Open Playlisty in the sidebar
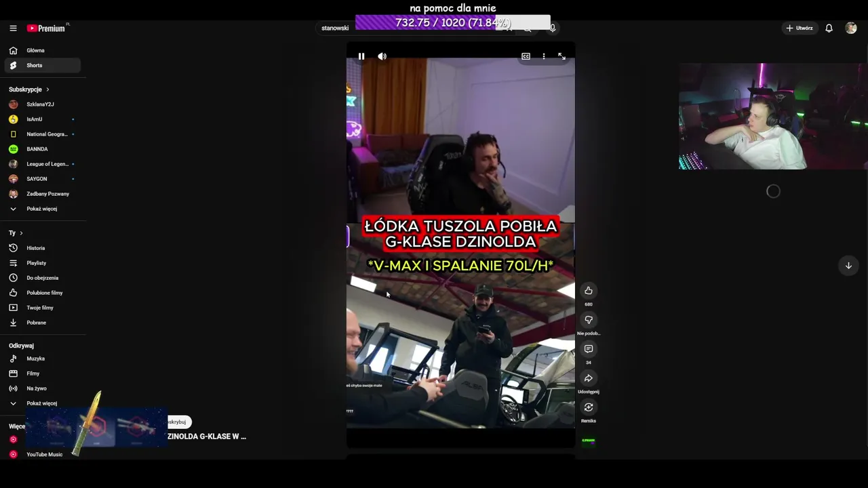This screenshot has width=868, height=488. [x=42, y=263]
